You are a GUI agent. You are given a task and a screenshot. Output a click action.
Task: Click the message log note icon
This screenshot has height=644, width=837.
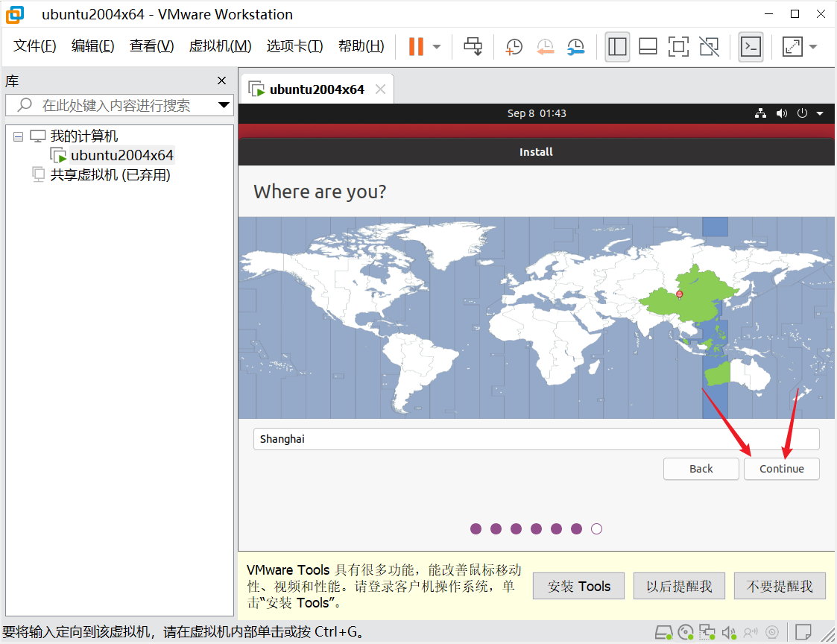(803, 633)
